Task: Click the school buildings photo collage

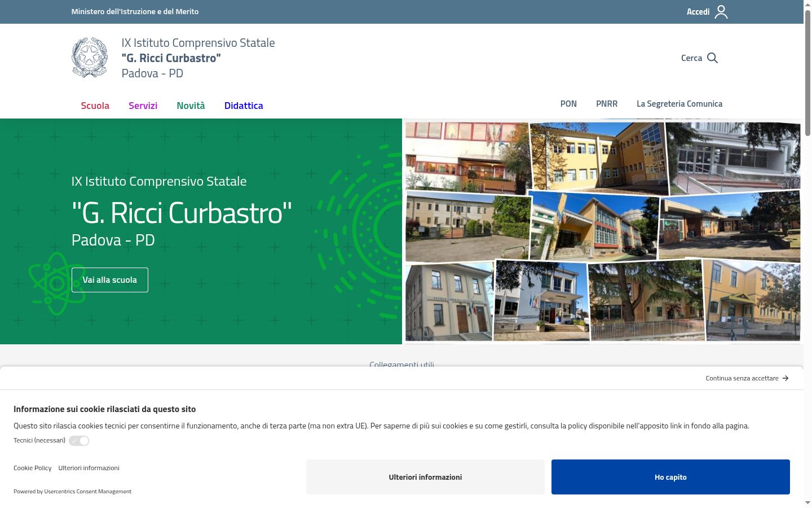Action: 603,231
